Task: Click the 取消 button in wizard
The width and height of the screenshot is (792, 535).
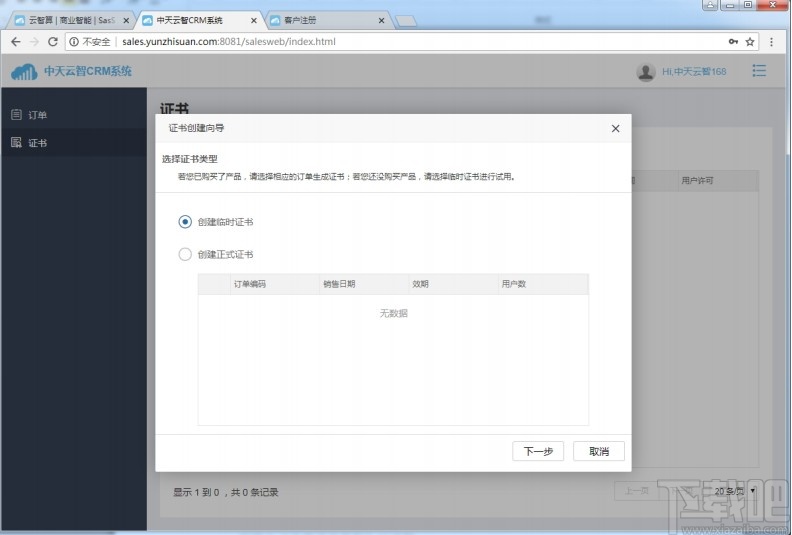Action: coord(599,451)
